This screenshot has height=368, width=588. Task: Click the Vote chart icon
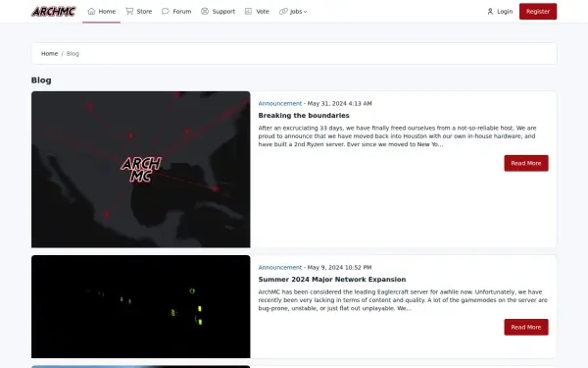(x=248, y=11)
